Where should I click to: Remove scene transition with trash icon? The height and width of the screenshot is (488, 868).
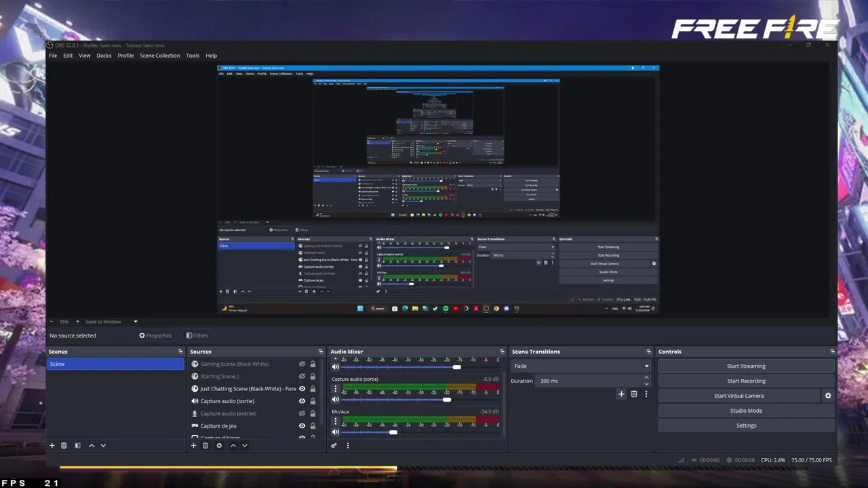[x=634, y=394]
